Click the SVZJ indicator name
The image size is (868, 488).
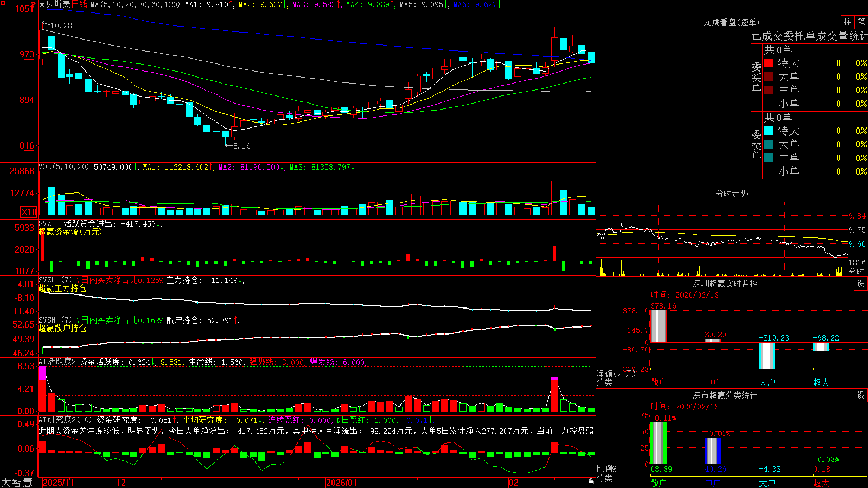(x=47, y=223)
